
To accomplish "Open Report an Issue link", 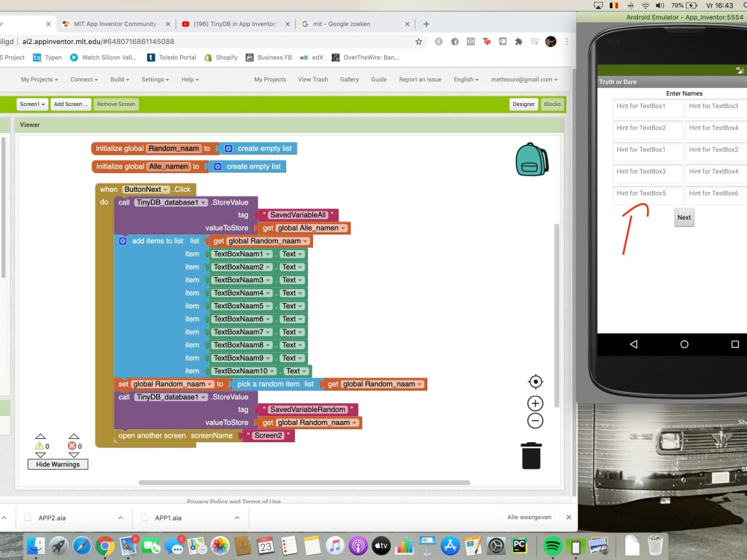I will point(420,80).
